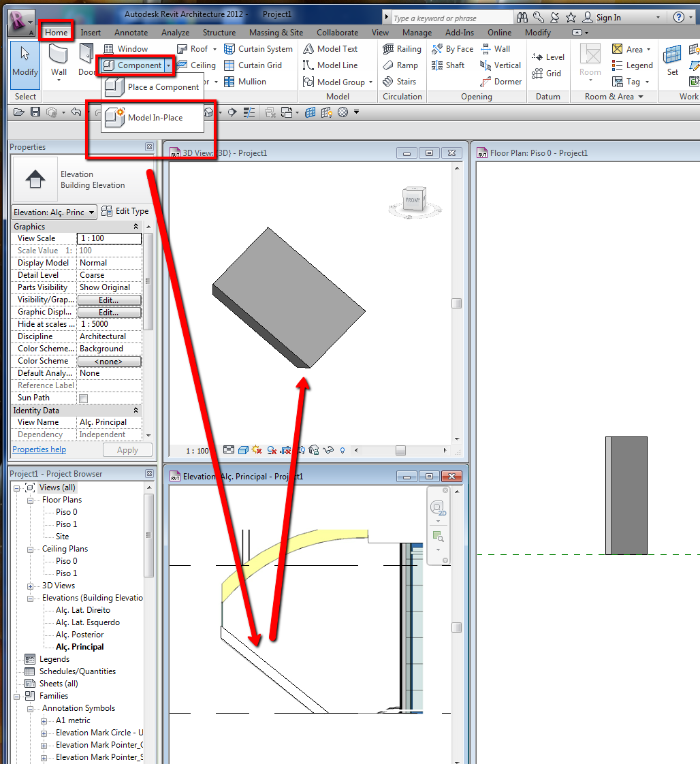Click the Save disk icon

[35, 112]
